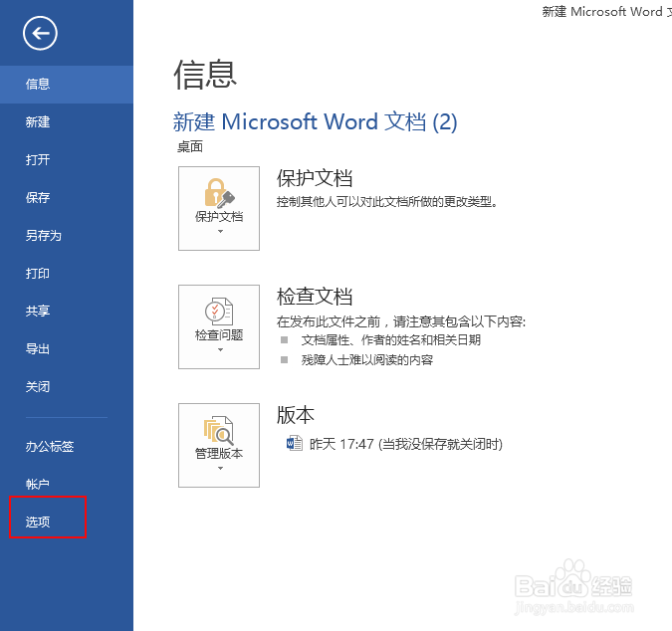Image resolution: width=672 pixels, height=631 pixels.
Task: Click the Check for Issues document icon
Action: tap(219, 312)
